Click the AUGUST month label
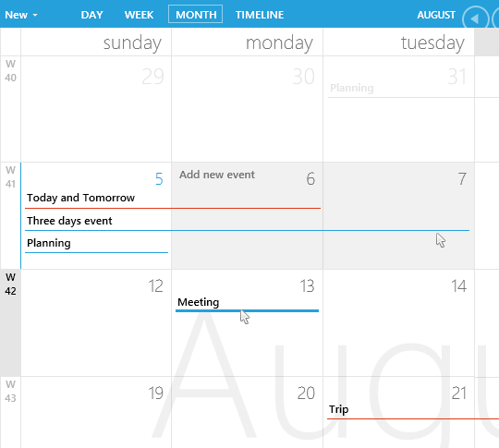The width and height of the screenshot is (499, 448). click(x=436, y=15)
